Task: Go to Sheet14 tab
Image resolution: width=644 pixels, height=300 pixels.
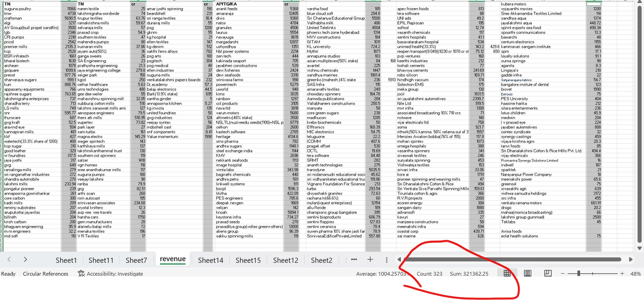Action: tap(211, 260)
